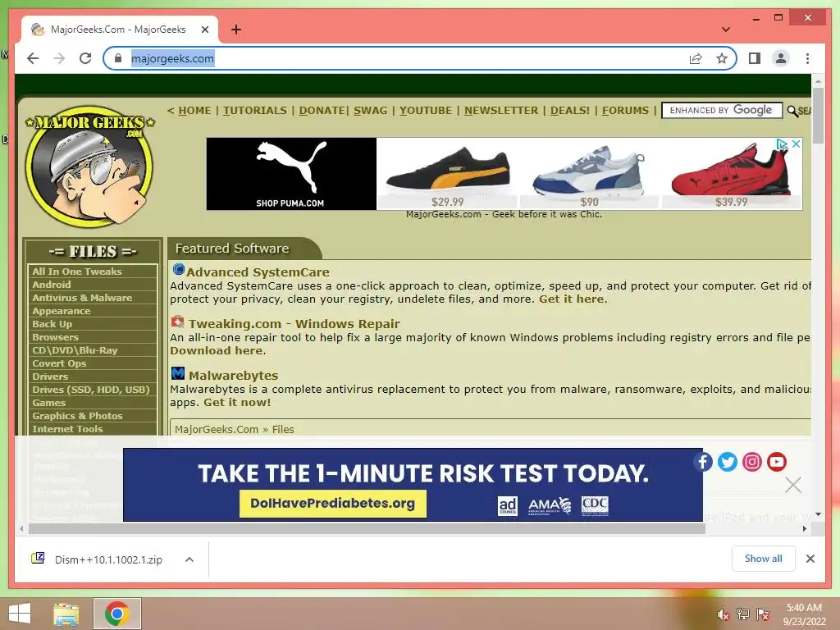Open the NEWSLETTER nav link

tap(501, 111)
